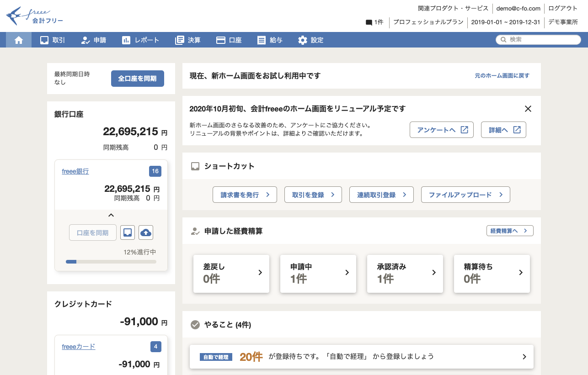Image resolution: width=588 pixels, height=375 pixels.
Task: Open the アンケートへ external link button
Action: click(x=441, y=130)
